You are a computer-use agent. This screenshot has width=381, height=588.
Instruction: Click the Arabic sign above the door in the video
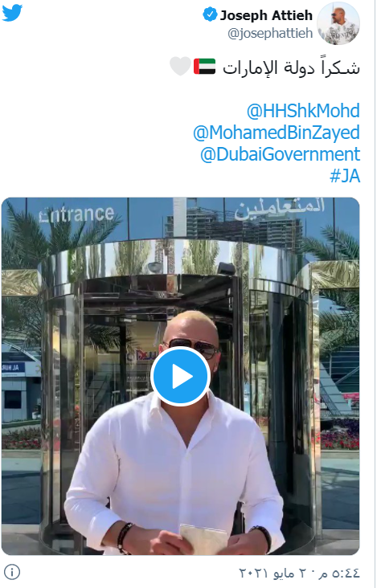tap(279, 209)
